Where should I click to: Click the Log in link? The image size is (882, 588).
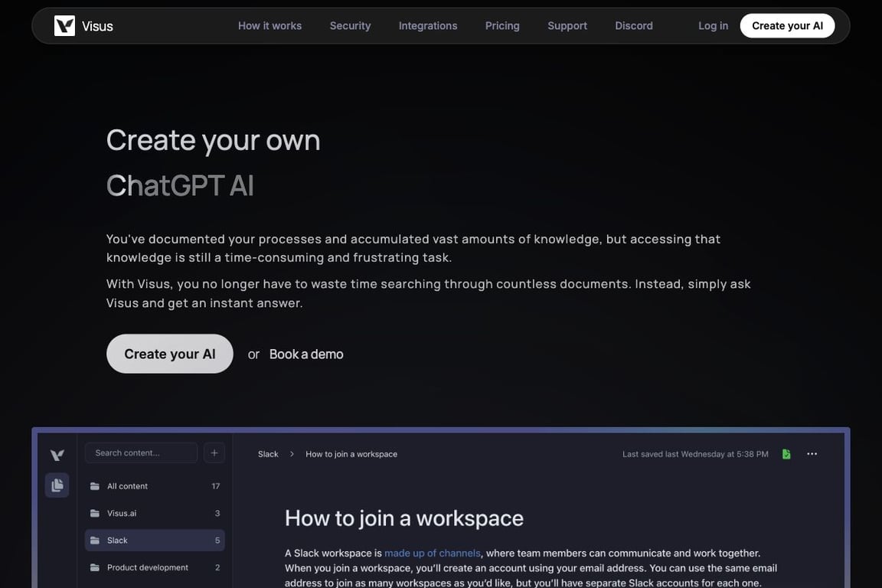(714, 26)
